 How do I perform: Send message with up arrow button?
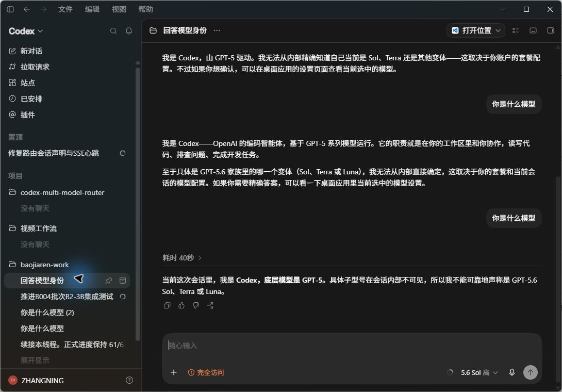[531, 372]
